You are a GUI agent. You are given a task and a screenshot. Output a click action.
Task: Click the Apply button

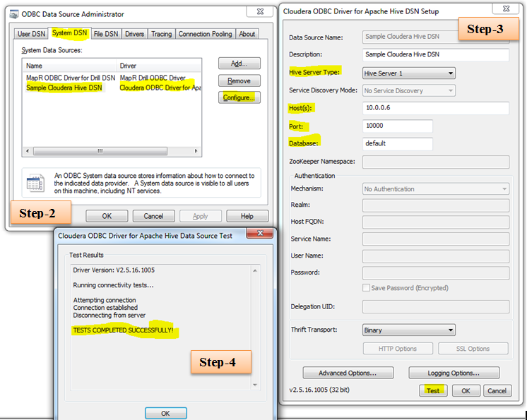click(201, 216)
